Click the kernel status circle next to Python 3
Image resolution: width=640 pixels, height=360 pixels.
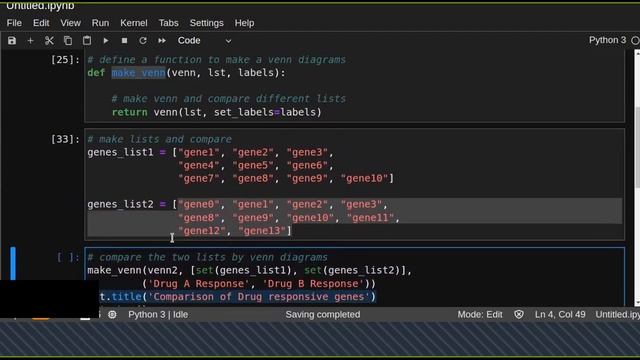(x=635, y=40)
